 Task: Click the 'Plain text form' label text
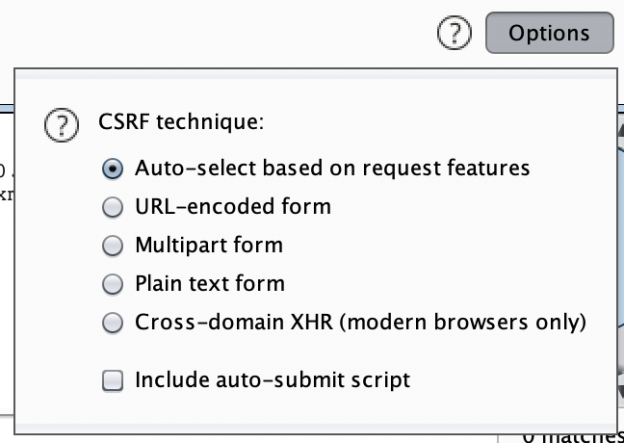(209, 284)
